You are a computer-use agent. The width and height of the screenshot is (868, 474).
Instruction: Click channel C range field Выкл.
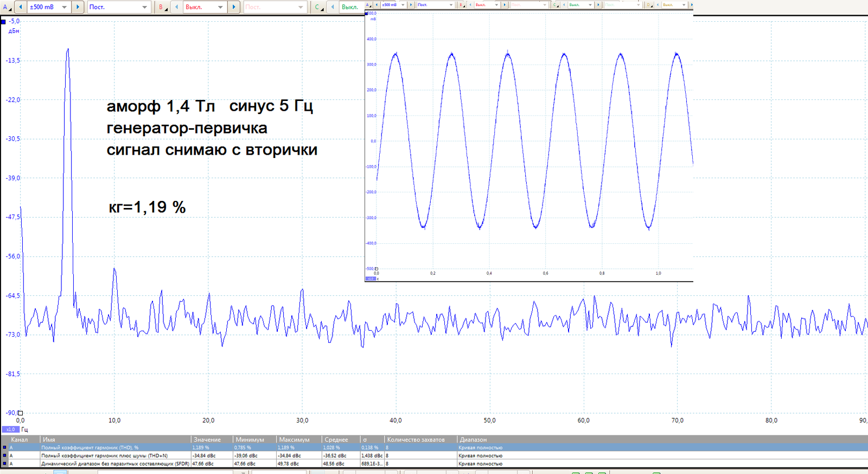tap(352, 7)
